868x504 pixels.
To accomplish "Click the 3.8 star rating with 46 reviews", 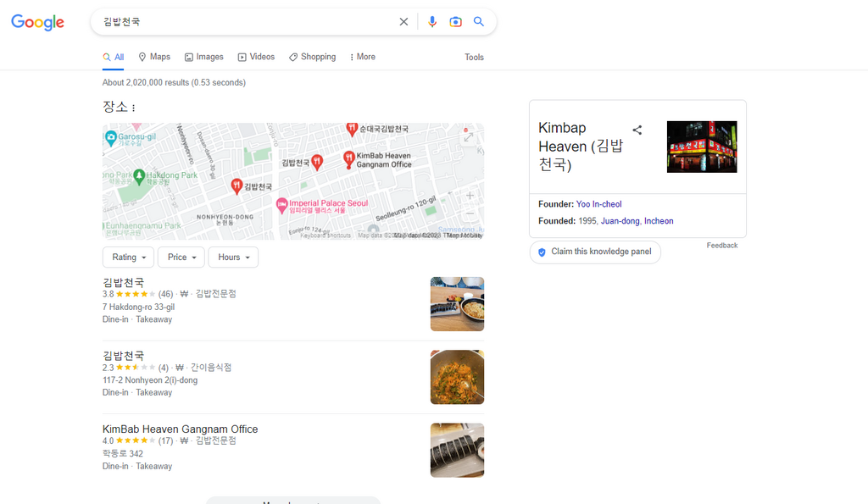I will tap(138, 294).
